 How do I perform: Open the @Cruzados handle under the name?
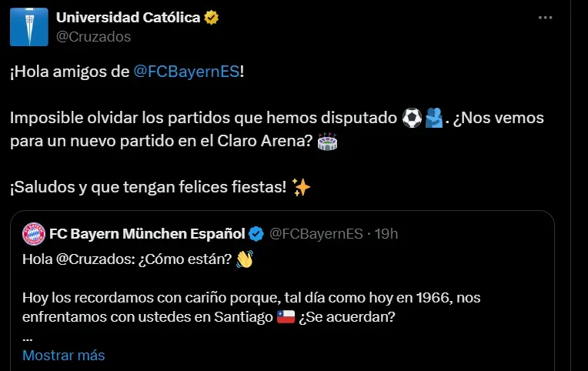[93, 37]
